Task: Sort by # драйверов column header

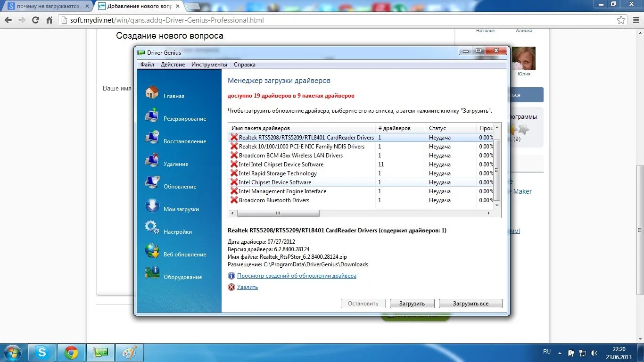Action: point(400,128)
